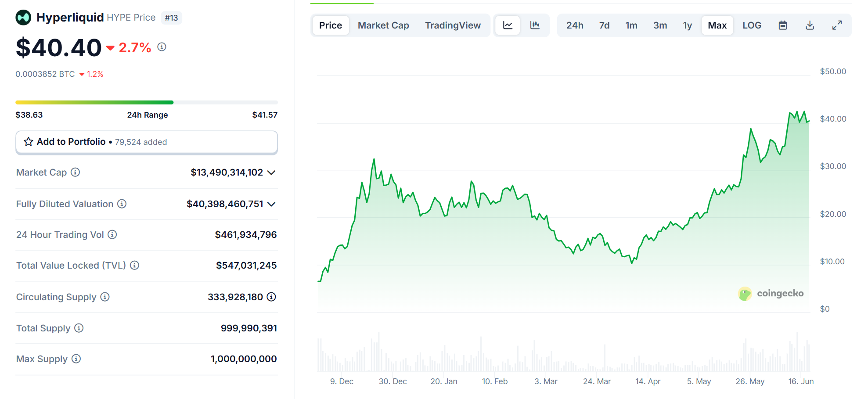Viewport: 868px width, 399px height.
Task: Click the $41.57 range high value
Action: coord(265,115)
